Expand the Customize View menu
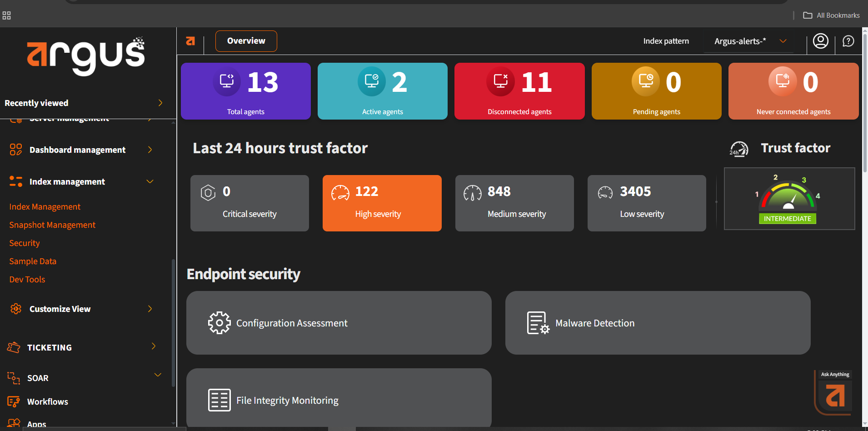 pos(150,309)
